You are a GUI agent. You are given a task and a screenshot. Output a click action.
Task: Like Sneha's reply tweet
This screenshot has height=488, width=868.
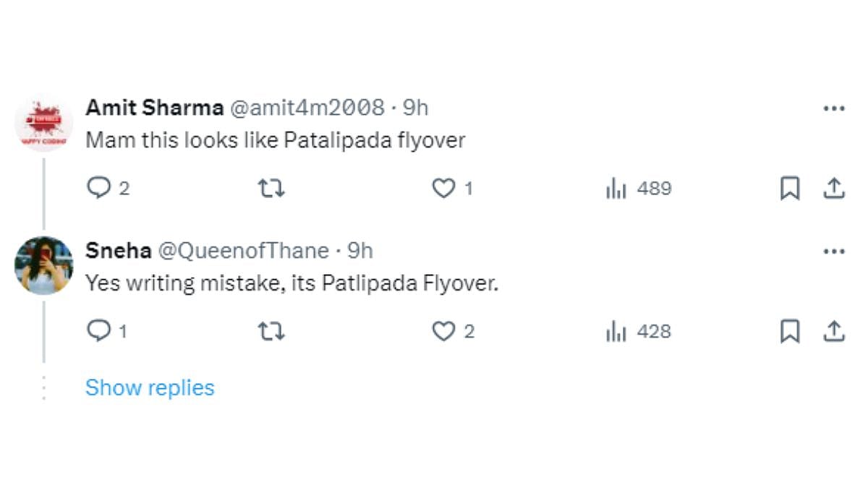(443, 331)
